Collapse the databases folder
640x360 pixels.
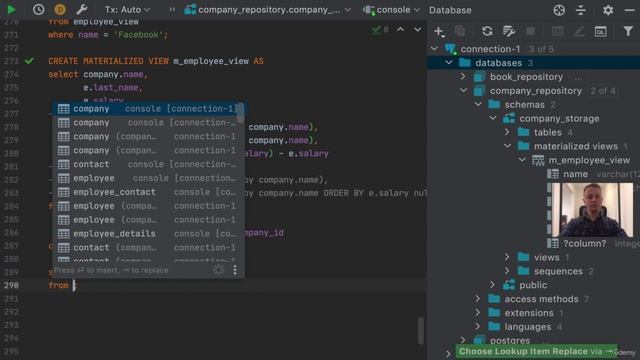449,63
